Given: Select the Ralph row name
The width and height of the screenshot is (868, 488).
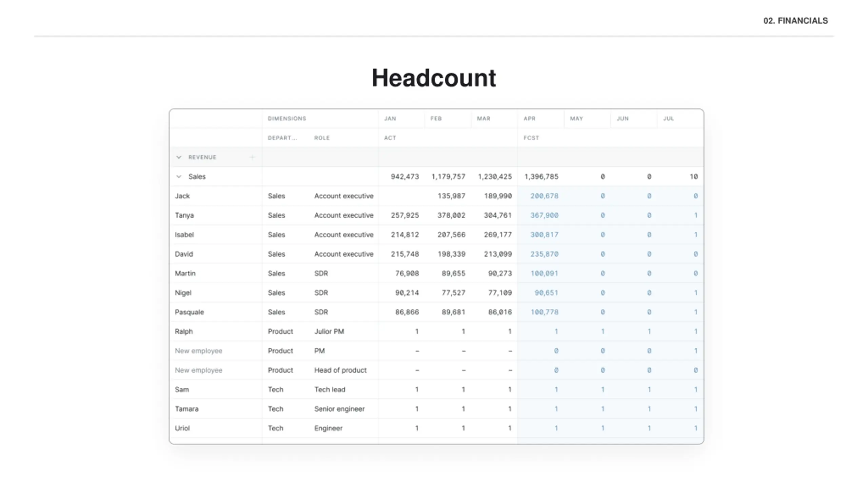Looking at the screenshot, I should tap(183, 331).
